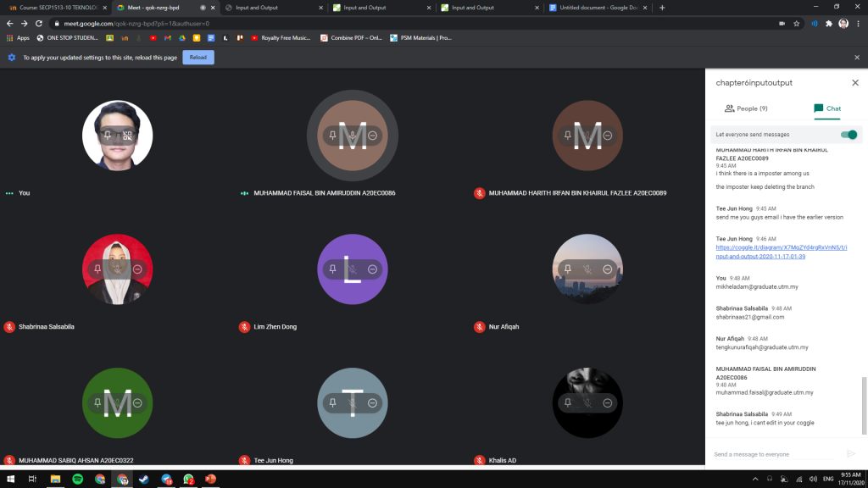Viewport: 868px width, 488px height.
Task: Pin Tee Jun Hong's tile
Action: click(332, 403)
